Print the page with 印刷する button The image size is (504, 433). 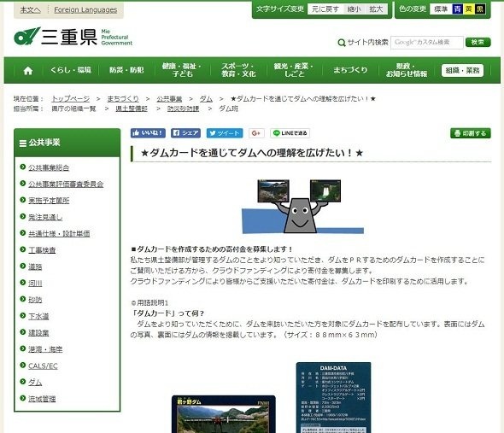[471, 133]
